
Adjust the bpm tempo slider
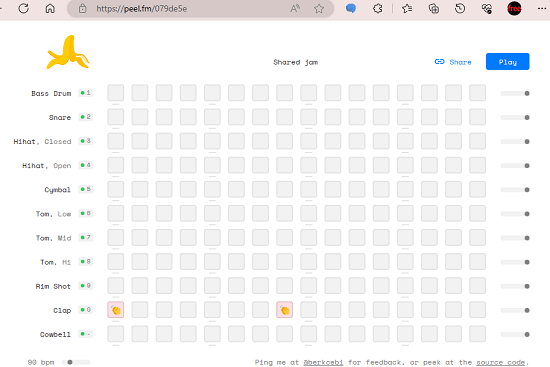pos(76,362)
